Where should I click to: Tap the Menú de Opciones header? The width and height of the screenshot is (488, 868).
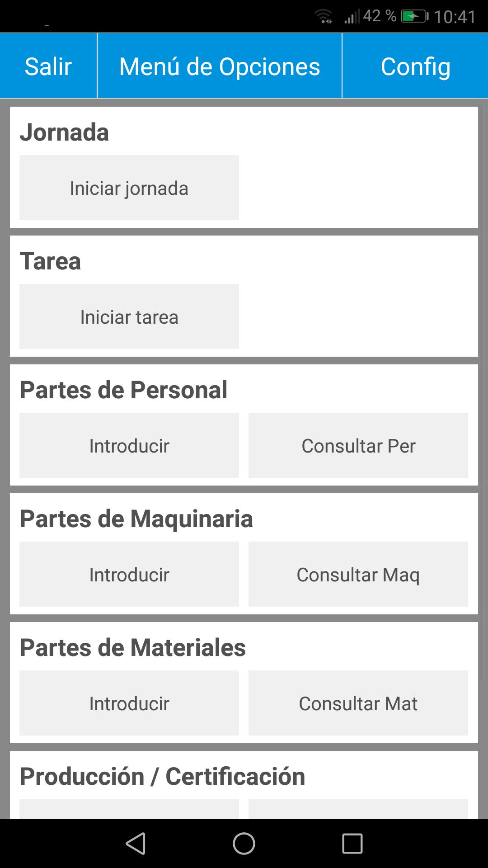(220, 66)
